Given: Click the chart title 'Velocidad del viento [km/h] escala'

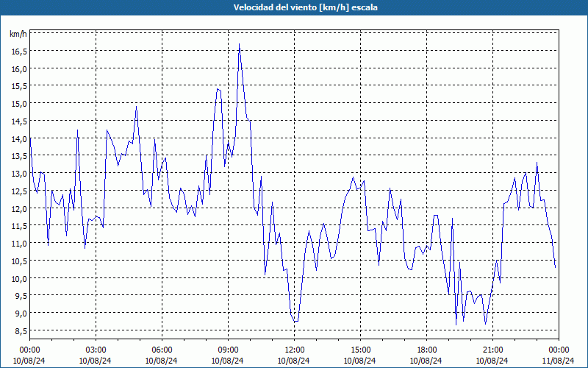Looking at the screenshot, I should pyautogui.click(x=305, y=7).
